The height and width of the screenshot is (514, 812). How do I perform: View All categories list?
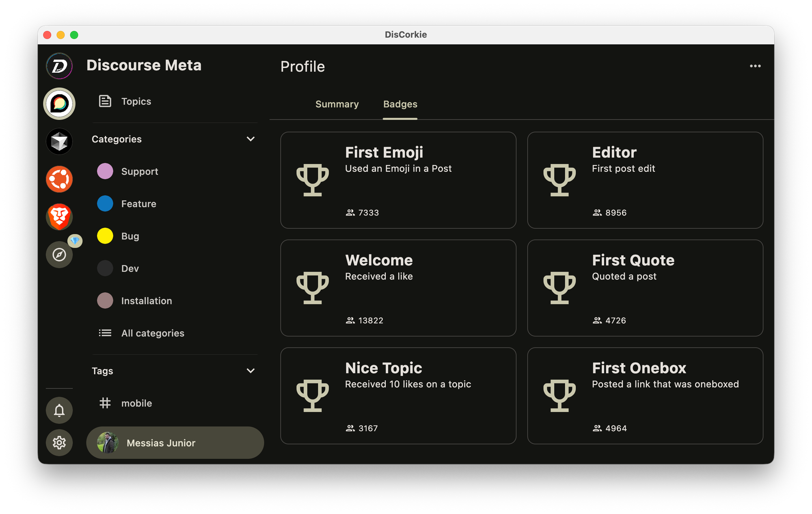point(152,333)
